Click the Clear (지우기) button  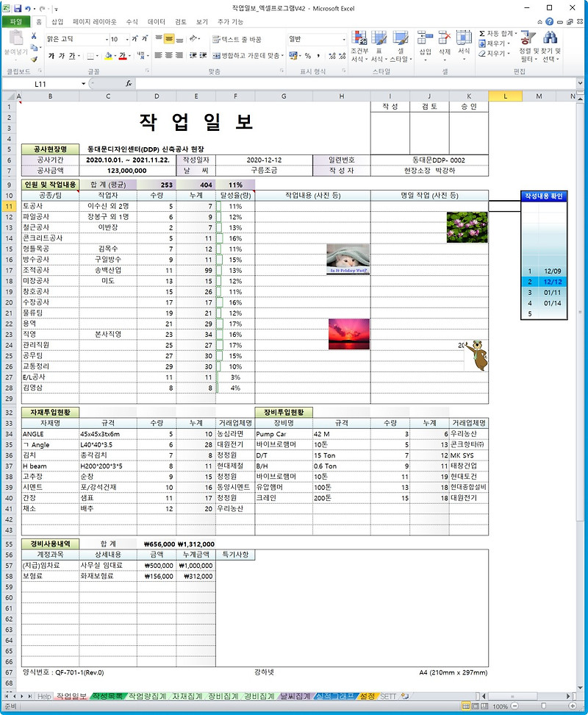tap(494, 54)
